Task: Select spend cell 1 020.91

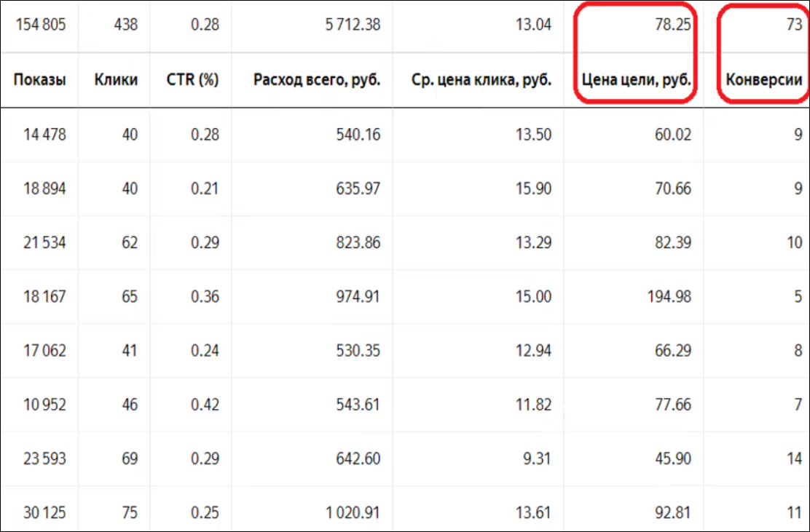Action: [353, 513]
